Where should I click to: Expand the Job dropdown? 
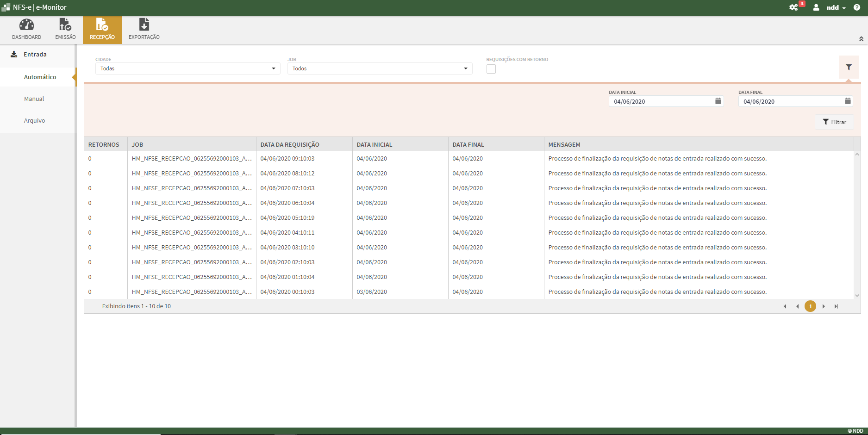point(465,68)
